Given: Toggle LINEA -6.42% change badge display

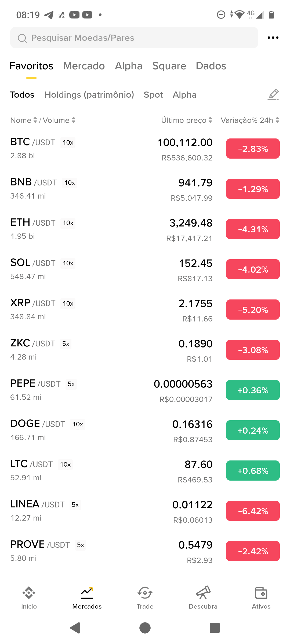Looking at the screenshot, I should click(253, 511).
